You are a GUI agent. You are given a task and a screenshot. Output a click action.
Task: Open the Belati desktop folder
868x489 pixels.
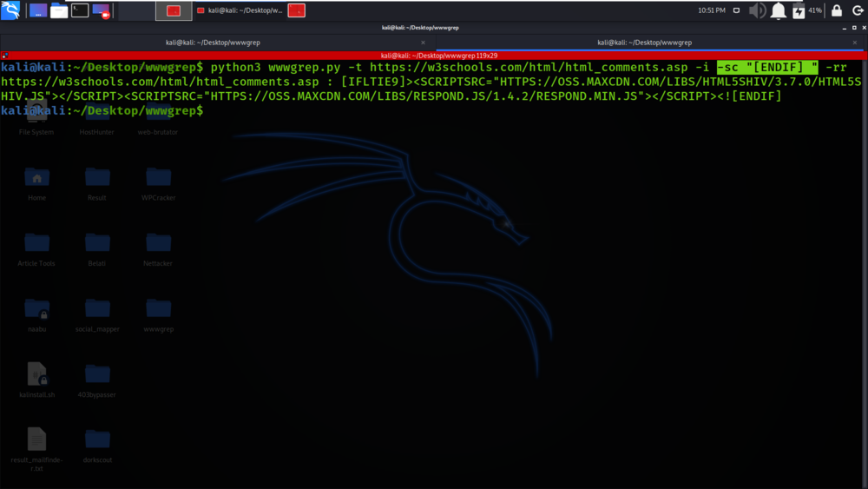[x=97, y=250]
